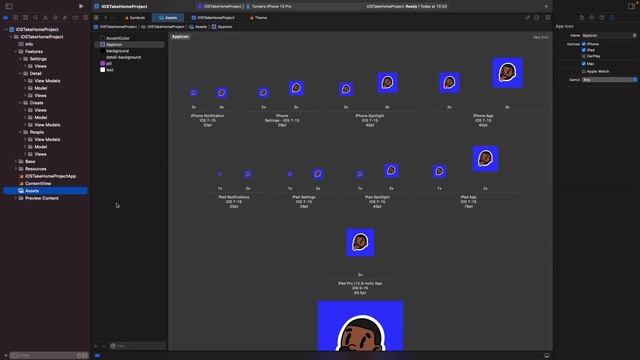Expand the Resources folder
640x360 pixels.
(x=16, y=169)
